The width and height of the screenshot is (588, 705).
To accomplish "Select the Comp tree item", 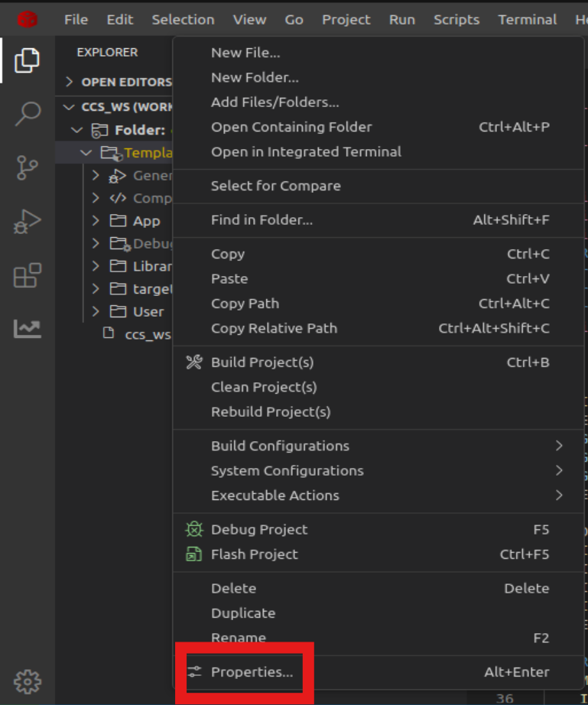I will [x=114, y=198].
